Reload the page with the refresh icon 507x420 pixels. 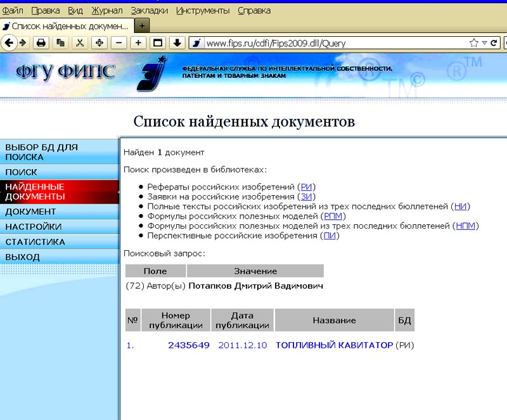(x=494, y=42)
